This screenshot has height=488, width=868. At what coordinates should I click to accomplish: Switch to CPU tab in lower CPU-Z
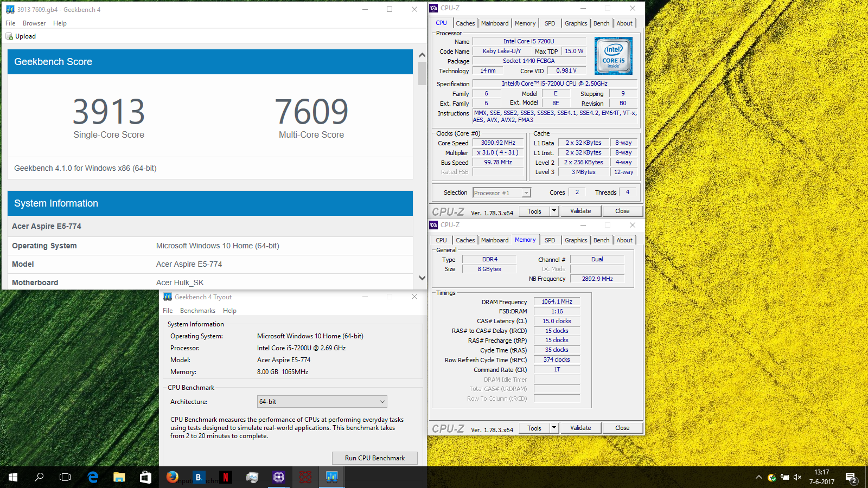442,240
